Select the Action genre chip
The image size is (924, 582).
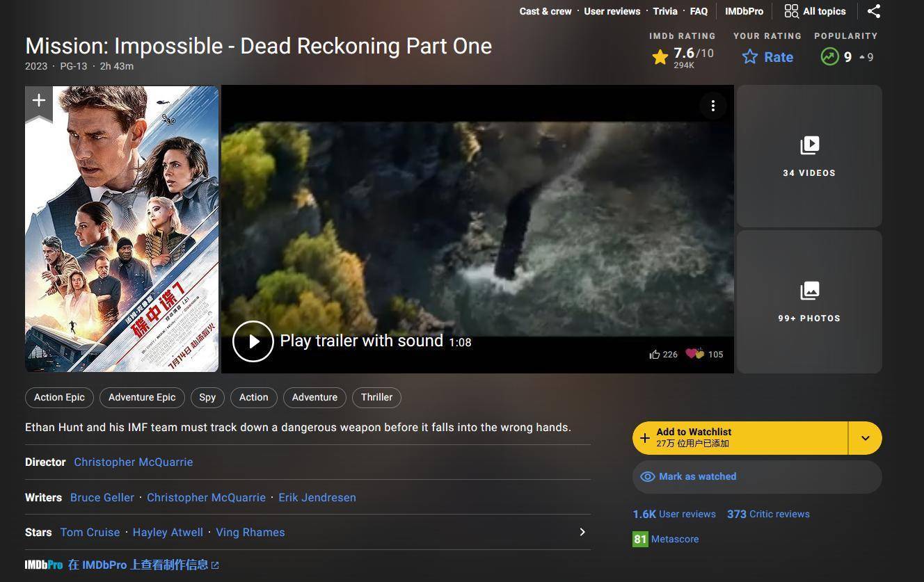coord(253,397)
